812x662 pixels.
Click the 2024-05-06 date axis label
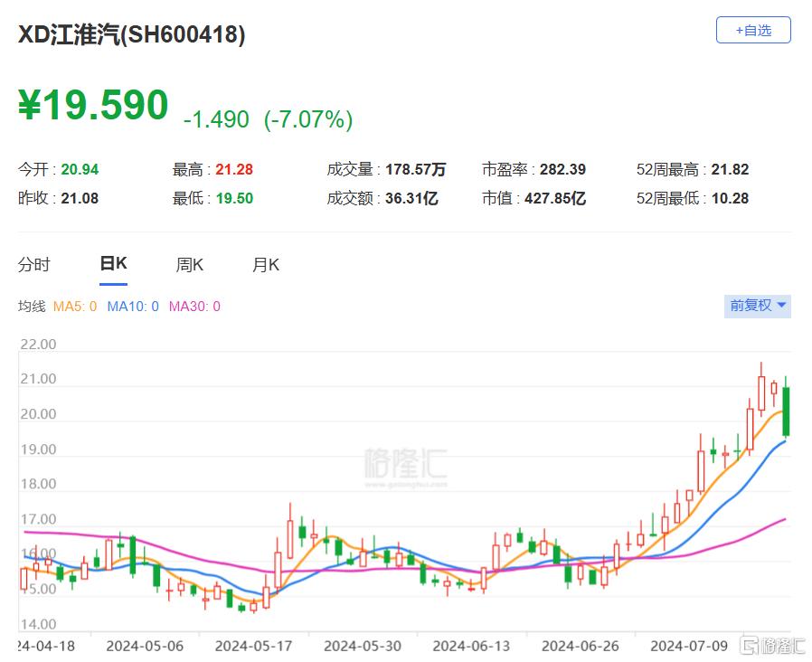pyautogui.click(x=145, y=647)
